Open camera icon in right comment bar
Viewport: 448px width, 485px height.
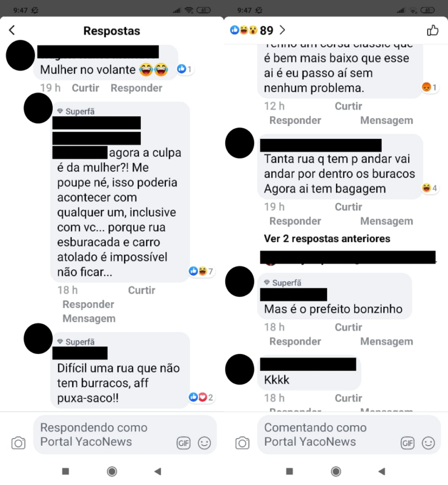(x=242, y=443)
